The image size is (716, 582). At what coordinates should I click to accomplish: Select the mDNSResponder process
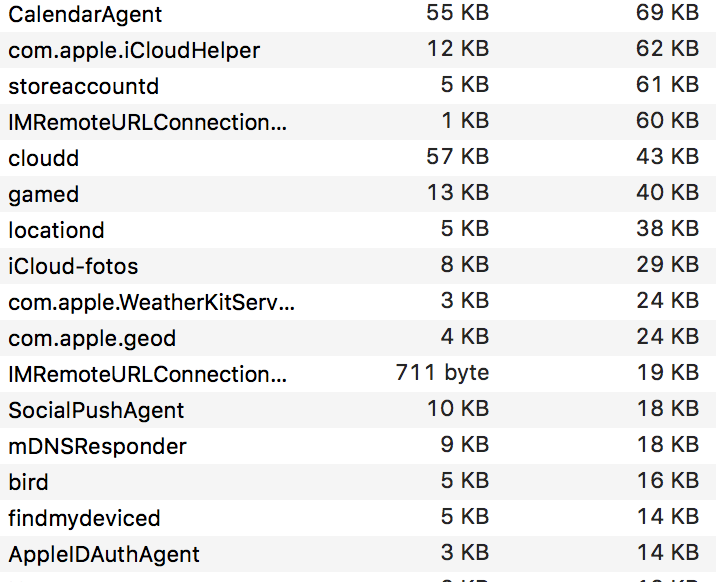[x=97, y=447]
